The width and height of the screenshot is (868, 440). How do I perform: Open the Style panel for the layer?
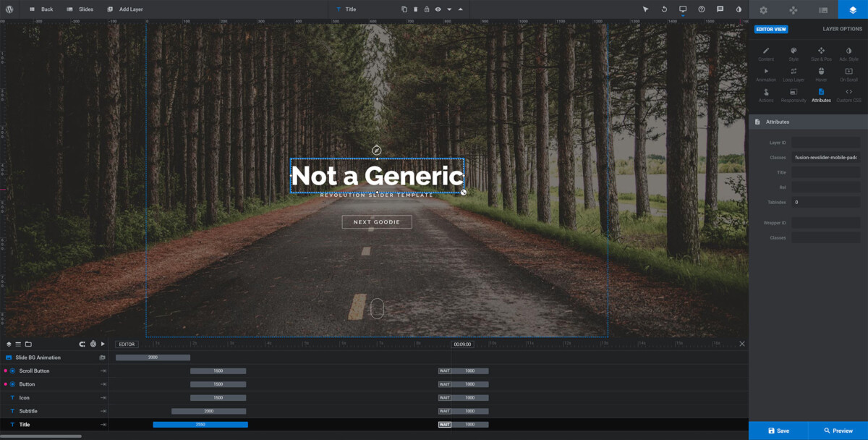click(793, 53)
